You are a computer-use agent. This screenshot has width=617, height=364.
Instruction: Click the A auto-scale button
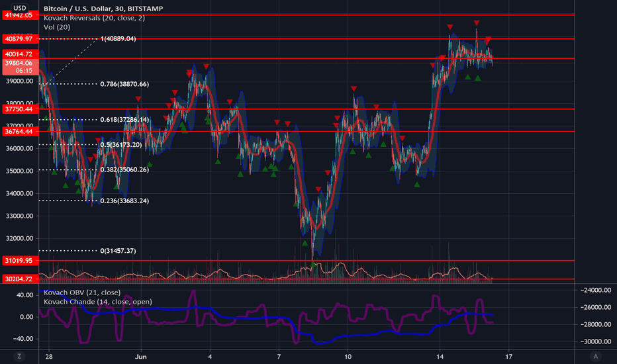click(595, 357)
